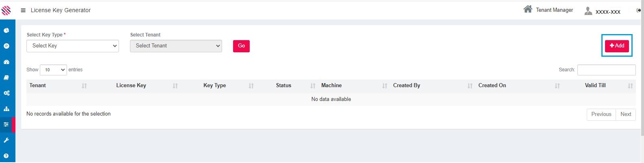Screen dimensions: 644x163
Task: Click the dashboard gauge sidebar icon
Action: (x=6, y=62)
